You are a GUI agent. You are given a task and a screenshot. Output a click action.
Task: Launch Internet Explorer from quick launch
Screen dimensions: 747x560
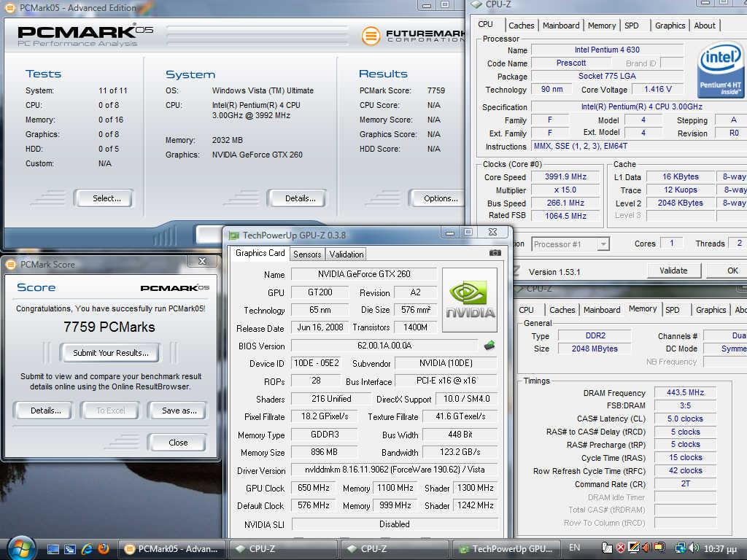point(87,549)
